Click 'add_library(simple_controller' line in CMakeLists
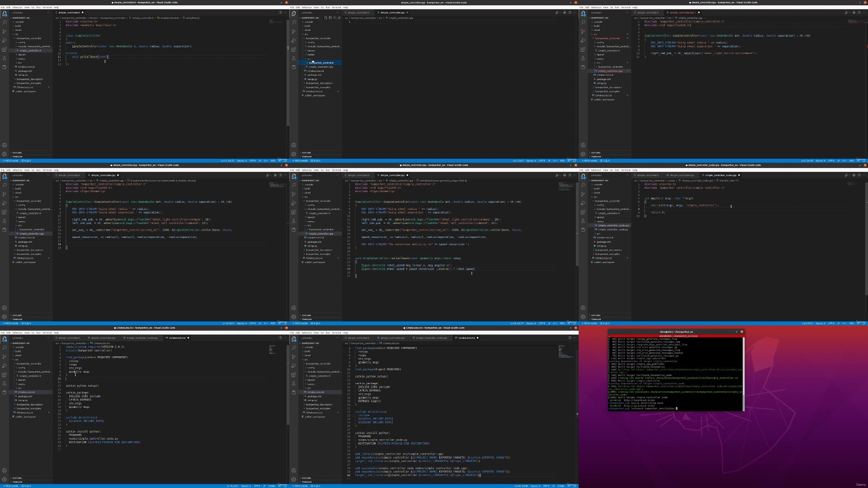The image size is (868, 488). coord(399,454)
